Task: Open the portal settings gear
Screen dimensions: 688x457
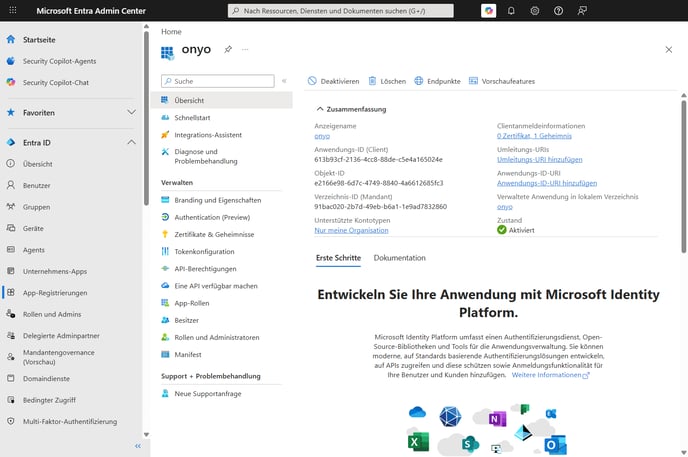Action: [x=534, y=11]
